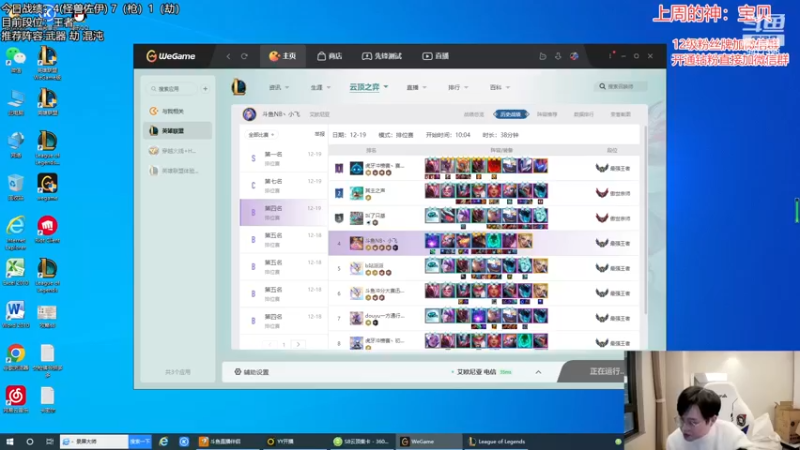The height and width of the screenshot is (450, 800).
Task: Select the 英雄联盟体验服 entry in the sidebar
Action: pyautogui.click(x=178, y=171)
